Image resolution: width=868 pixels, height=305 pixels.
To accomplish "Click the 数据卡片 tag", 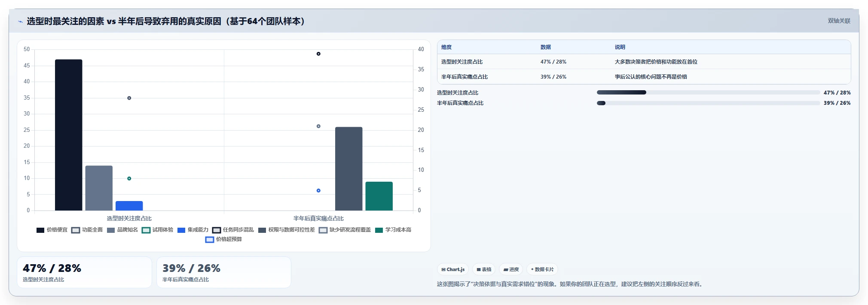I will pyautogui.click(x=542, y=269).
